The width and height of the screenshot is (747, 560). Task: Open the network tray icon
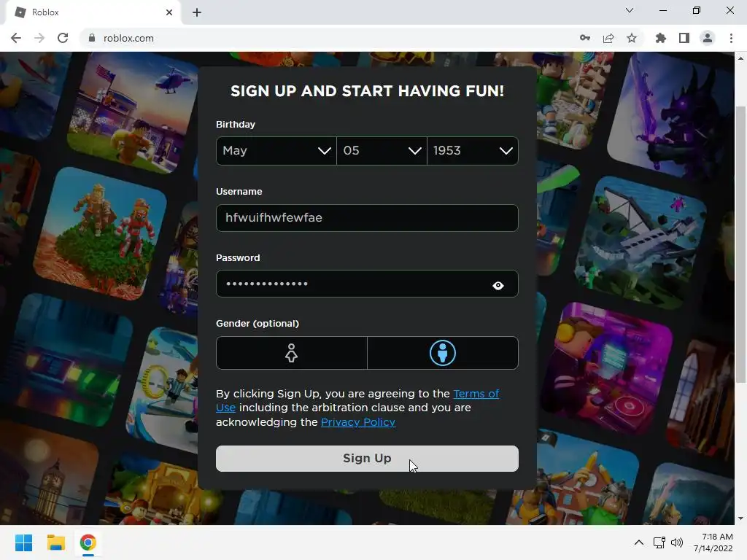click(x=659, y=542)
